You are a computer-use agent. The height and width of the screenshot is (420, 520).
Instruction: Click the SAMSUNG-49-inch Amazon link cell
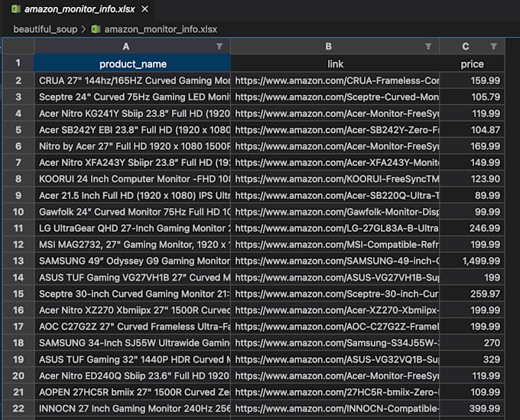pos(336,261)
